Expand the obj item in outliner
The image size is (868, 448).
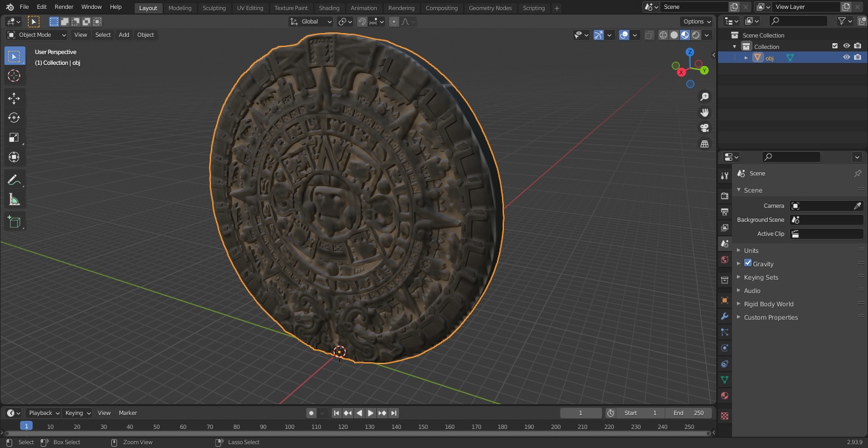pos(746,58)
